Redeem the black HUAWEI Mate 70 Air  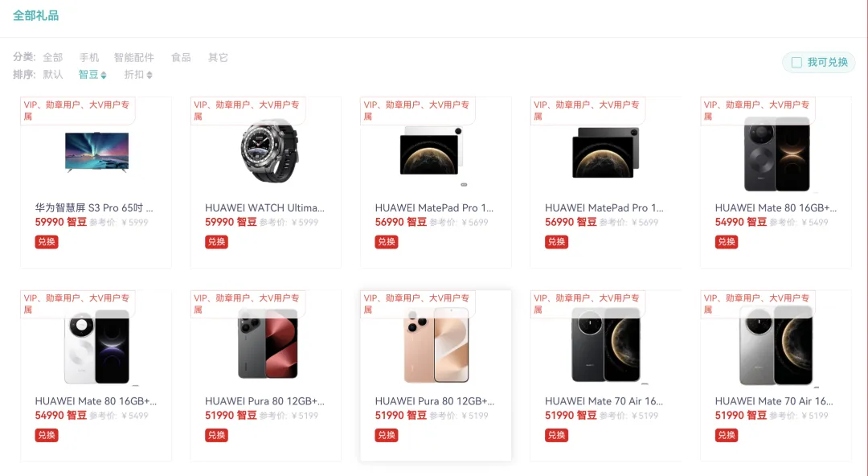coord(556,435)
